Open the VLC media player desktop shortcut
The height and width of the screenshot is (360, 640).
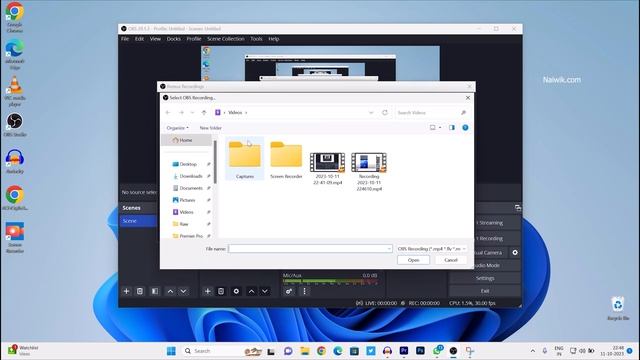15,91
